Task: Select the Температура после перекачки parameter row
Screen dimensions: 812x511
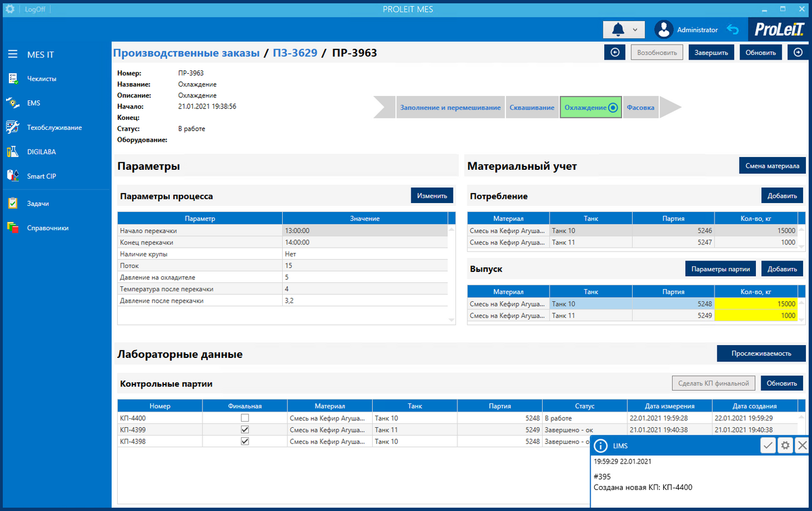Action: (282, 289)
